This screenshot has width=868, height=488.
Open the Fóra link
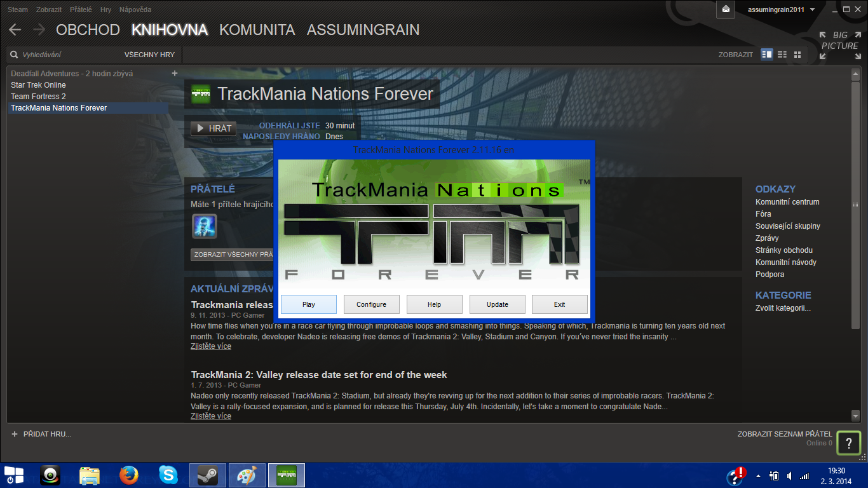(763, 214)
